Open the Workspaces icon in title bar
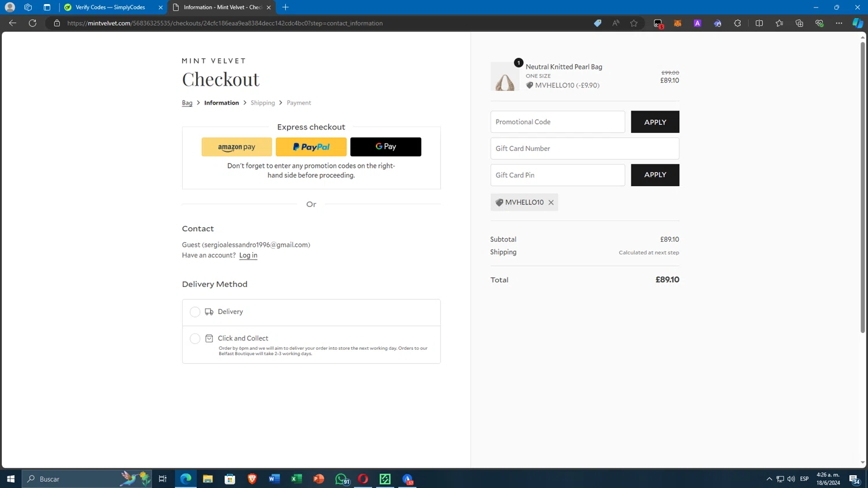868x488 pixels. pyautogui.click(x=28, y=8)
